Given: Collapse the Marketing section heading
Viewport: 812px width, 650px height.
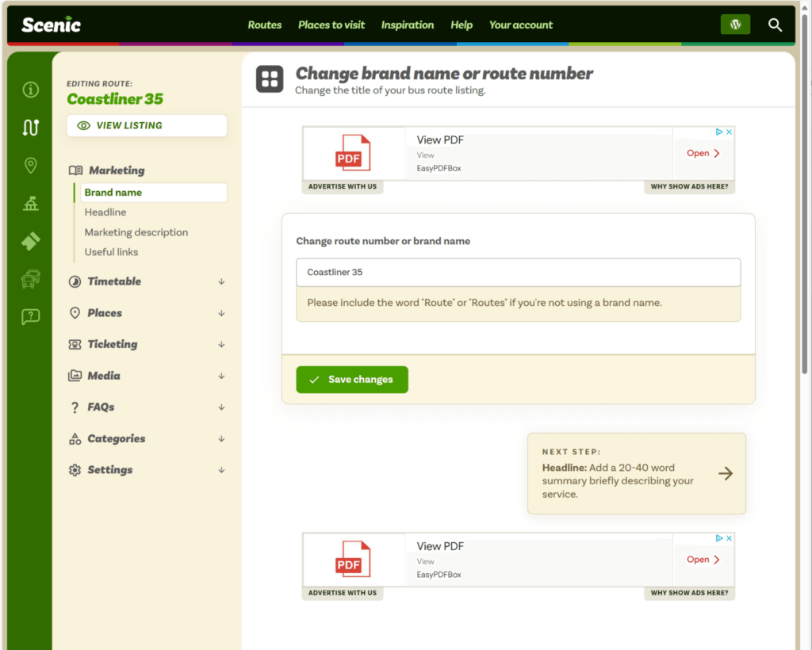Looking at the screenshot, I should [117, 170].
